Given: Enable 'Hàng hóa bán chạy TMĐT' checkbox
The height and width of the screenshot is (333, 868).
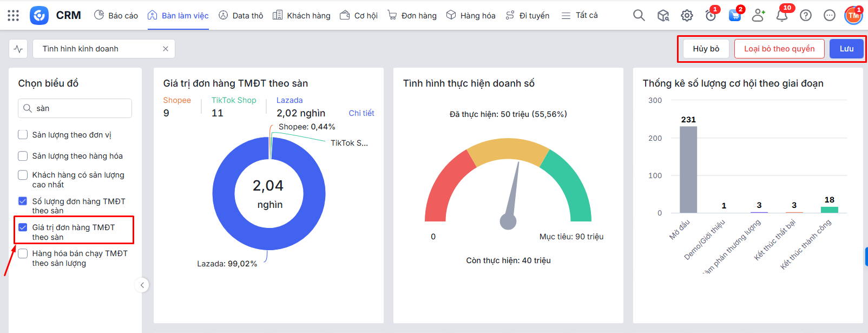Looking at the screenshot, I should point(23,253).
